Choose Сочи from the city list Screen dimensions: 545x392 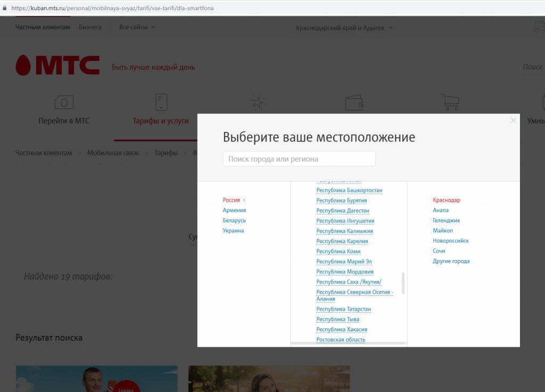(x=439, y=251)
